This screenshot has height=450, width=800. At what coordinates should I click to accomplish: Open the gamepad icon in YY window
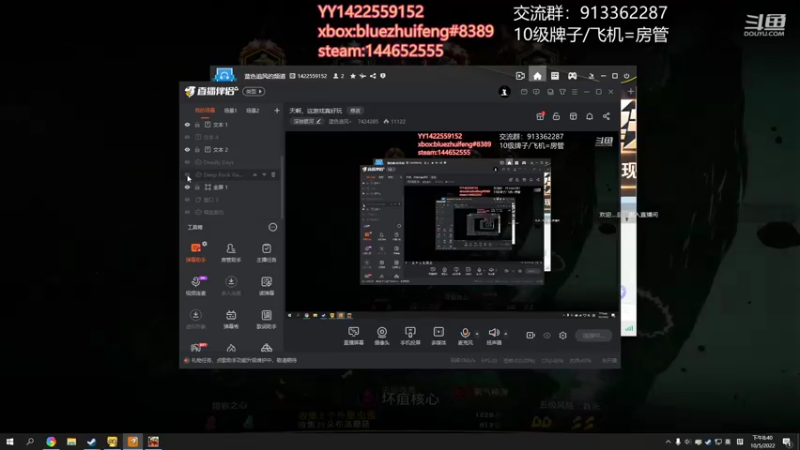[x=572, y=76]
